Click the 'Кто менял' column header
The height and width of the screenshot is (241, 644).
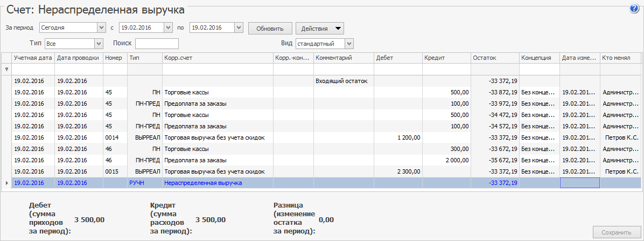pos(620,58)
